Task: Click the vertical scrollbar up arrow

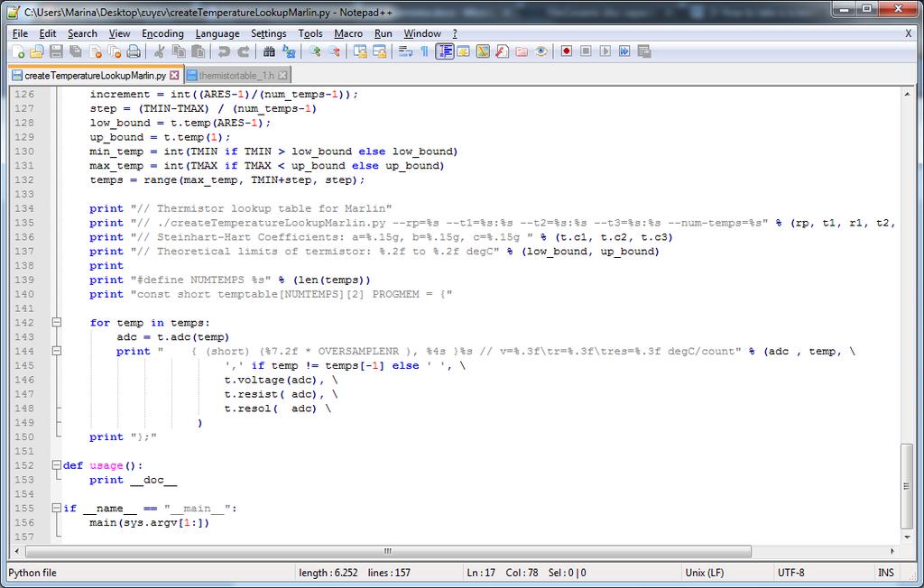Action: (x=908, y=94)
